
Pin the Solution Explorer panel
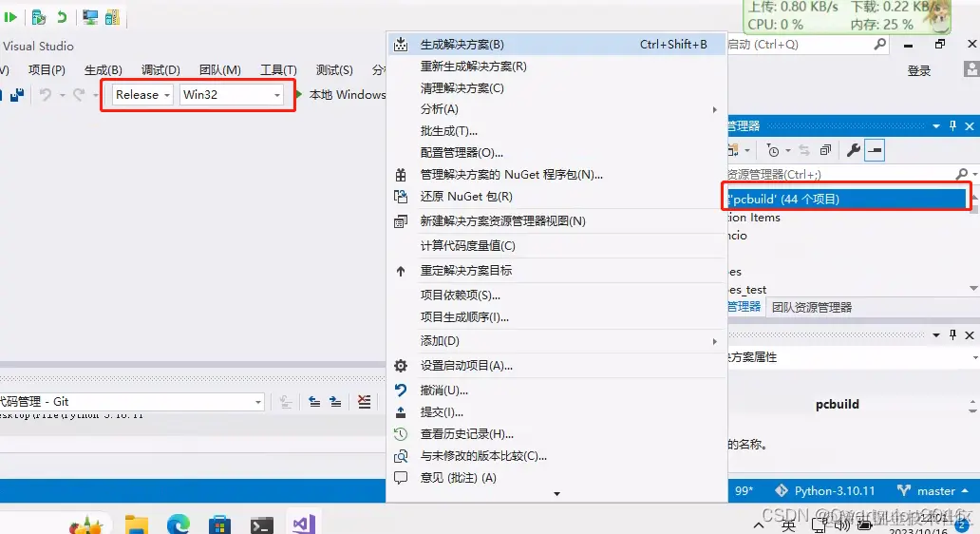952,125
